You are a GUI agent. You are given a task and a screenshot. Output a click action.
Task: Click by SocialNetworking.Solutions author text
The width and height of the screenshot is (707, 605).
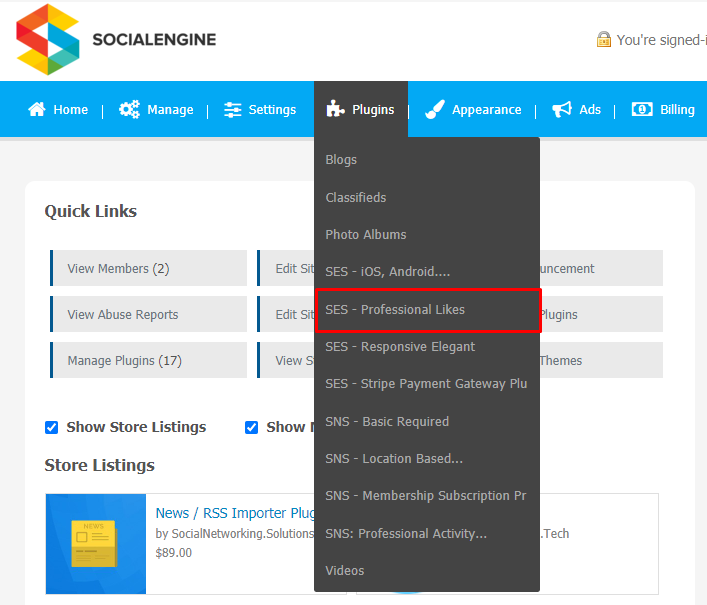click(234, 534)
